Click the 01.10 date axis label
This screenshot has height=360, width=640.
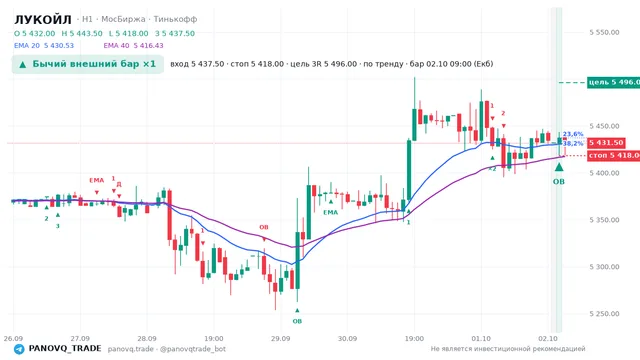[x=481, y=339]
